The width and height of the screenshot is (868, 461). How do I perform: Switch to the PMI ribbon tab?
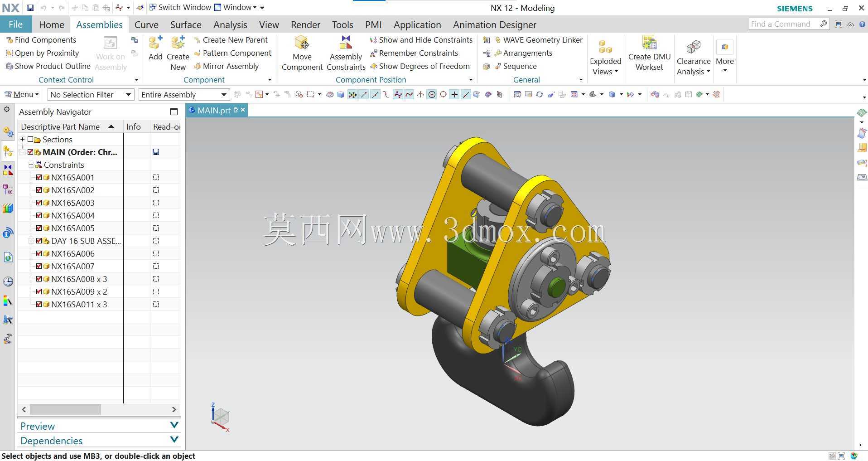click(x=373, y=24)
